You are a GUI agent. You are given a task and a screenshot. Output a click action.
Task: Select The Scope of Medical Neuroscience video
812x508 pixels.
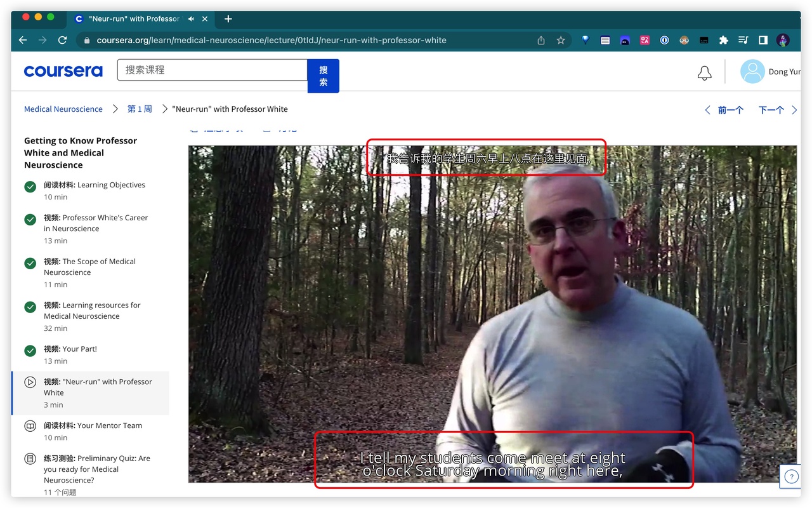click(x=89, y=267)
